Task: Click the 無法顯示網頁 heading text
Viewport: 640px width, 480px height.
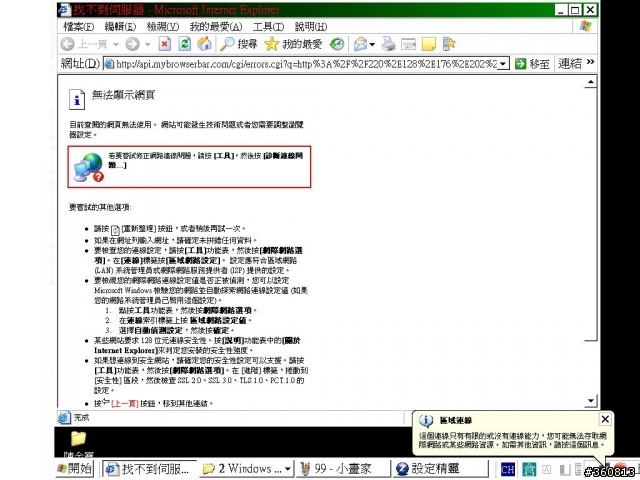Action: coord(123,95)
